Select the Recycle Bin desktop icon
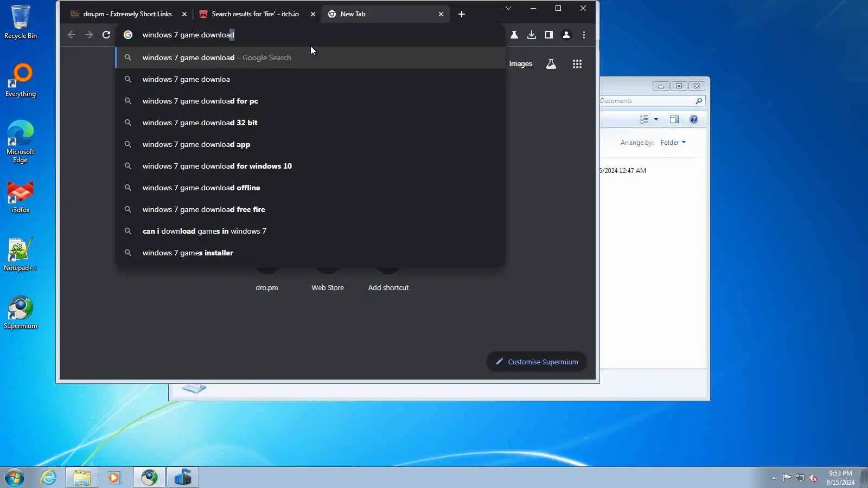This screenshot has width=868, height=488. (x=21, y=22)
